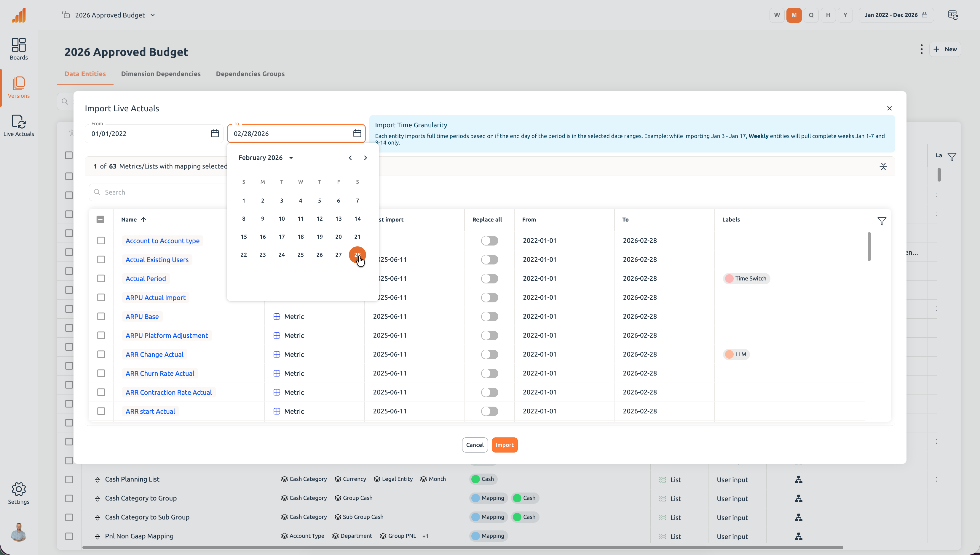Click the green Cash label chip on Cash Planning List

(x=483, y=479)
